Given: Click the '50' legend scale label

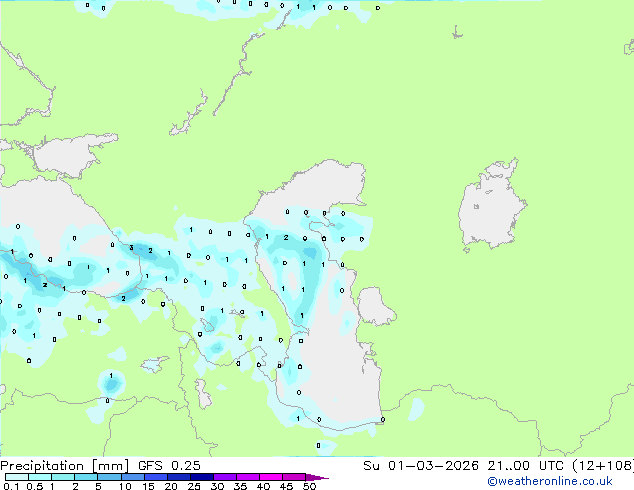Looking at the screenshot, I should pyautogui.click(x=309, y=486).
